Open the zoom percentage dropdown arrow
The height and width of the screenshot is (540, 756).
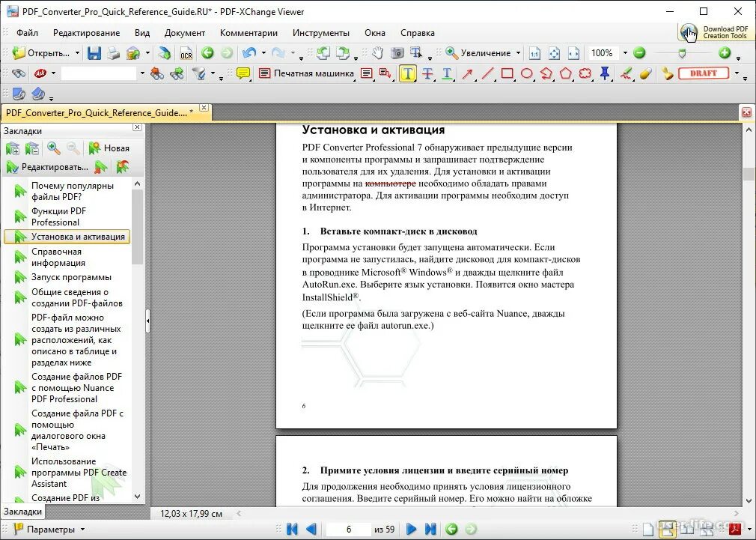[625, 53]
